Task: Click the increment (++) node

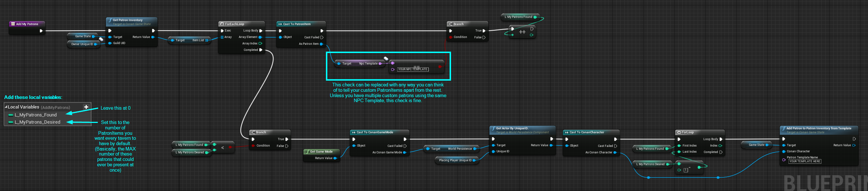Action: click(x=522, y=32)
